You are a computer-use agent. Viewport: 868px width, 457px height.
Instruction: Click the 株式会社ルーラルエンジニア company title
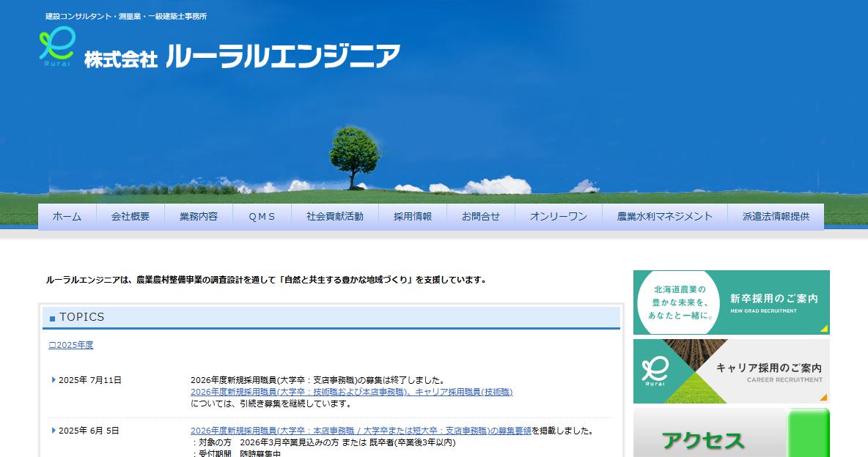pos(242,56)
